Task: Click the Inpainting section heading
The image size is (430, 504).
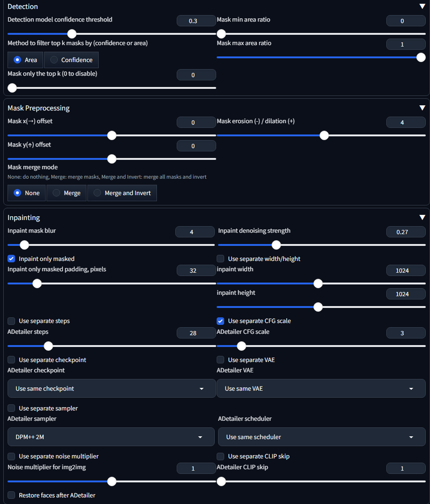Action: 24,218
